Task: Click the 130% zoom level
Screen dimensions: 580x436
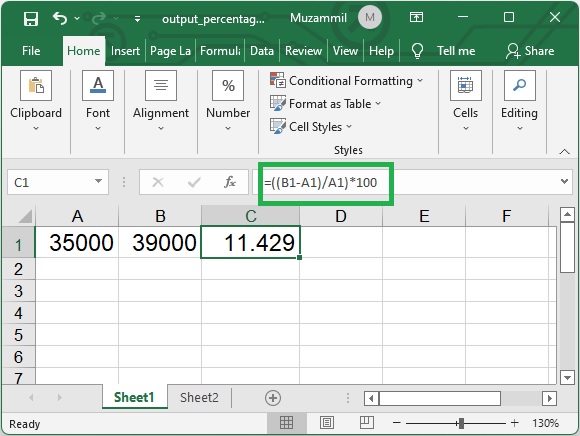Action: (545, 423)
